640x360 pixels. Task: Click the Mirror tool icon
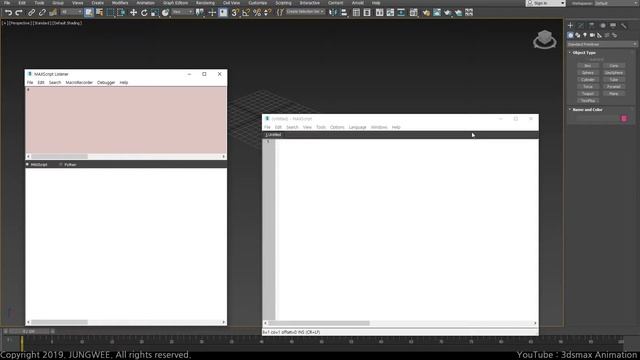[x=333, y=13]
